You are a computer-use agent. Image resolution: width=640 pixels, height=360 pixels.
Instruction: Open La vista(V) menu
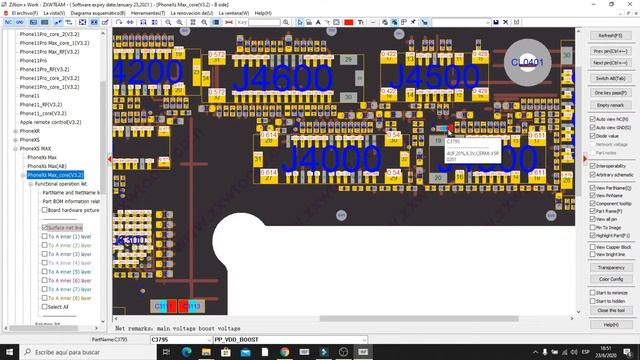(54, 13)
